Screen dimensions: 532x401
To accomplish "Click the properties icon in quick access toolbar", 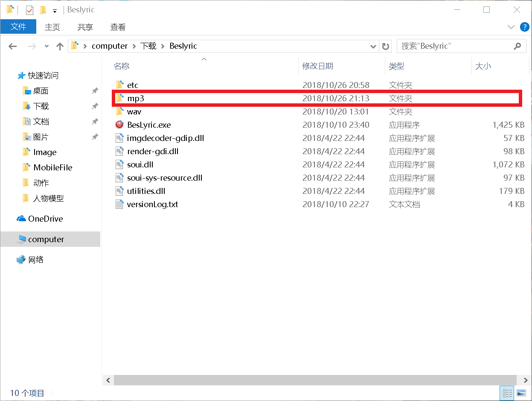I will (x=29, y=10).
